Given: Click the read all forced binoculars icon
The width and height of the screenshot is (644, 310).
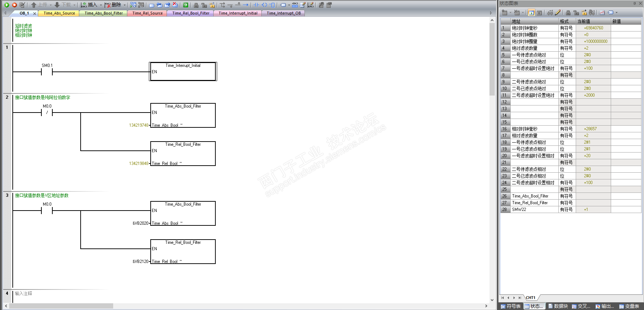Looking at the screenshot, I should (592, 13).
